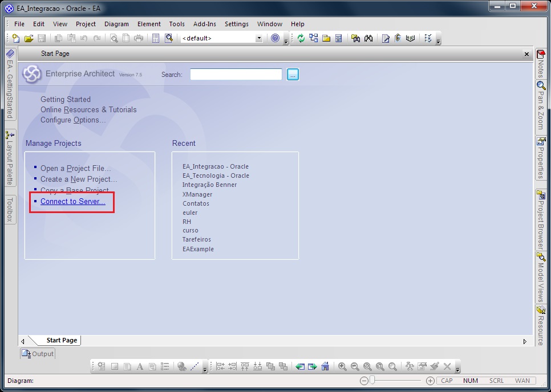
Task: Click the Print toolbar icon
Action: (139, 38)
